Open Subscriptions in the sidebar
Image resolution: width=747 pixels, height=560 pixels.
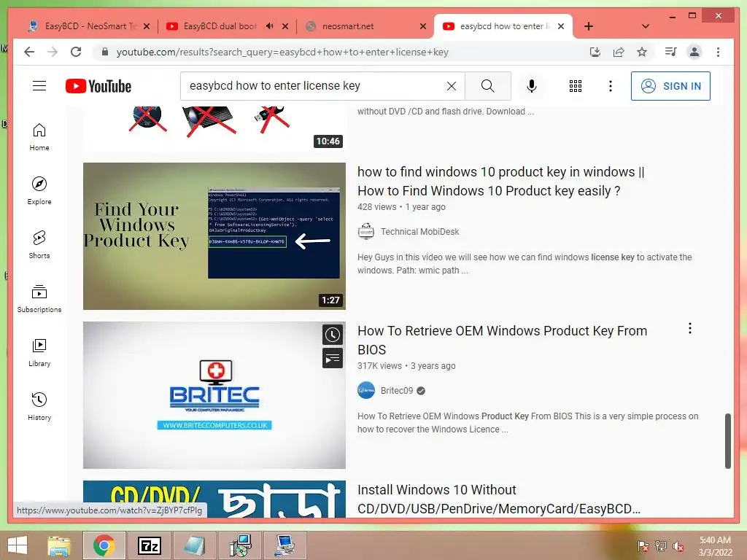click(39, 298)
